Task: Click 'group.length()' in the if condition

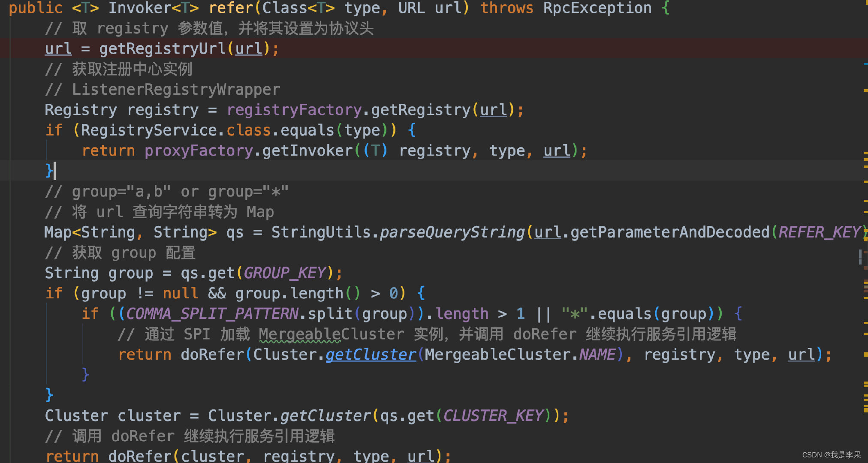Action: 298,293
